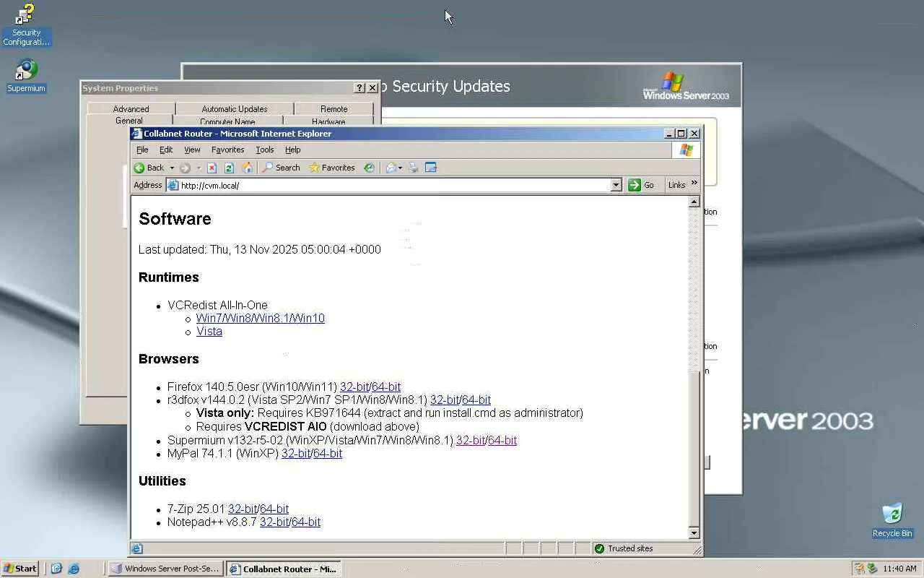The width and height of the screenshot is (924, 578).
Task: Download Firefox 140.5.0esr 64-bit
Action: coord(386,387)
